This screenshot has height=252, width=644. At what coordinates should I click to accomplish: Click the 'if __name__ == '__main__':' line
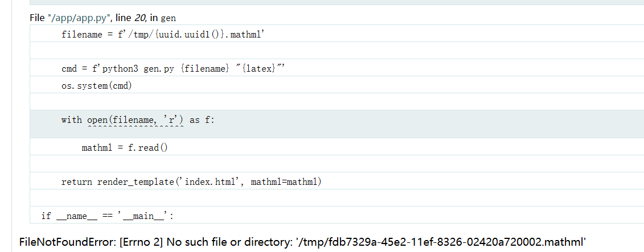click(107, 216)
